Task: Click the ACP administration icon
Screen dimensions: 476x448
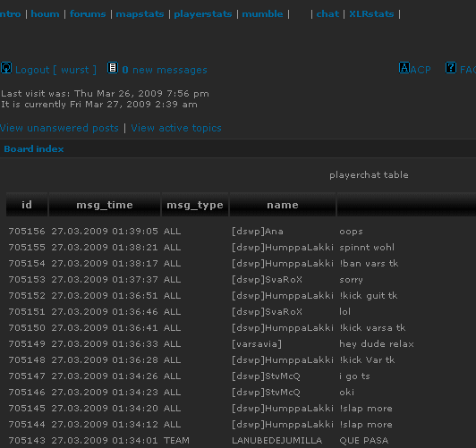Action: click(x=404, y=68)
